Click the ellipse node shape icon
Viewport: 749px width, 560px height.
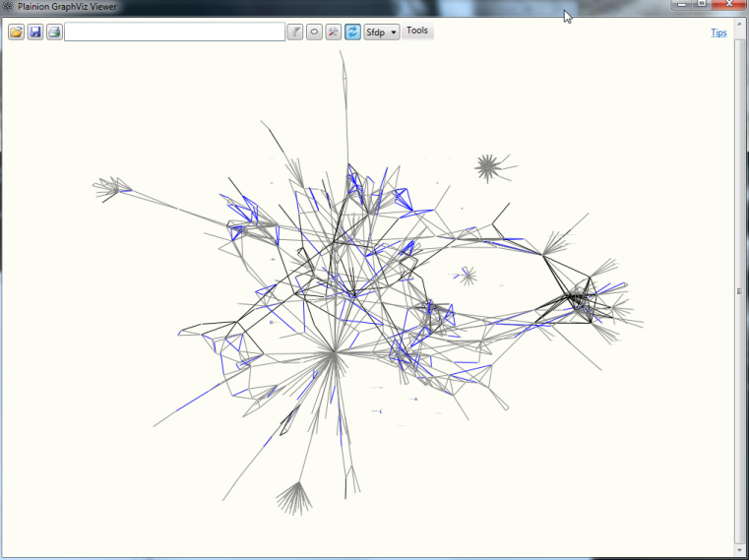[x=314, y=32]
